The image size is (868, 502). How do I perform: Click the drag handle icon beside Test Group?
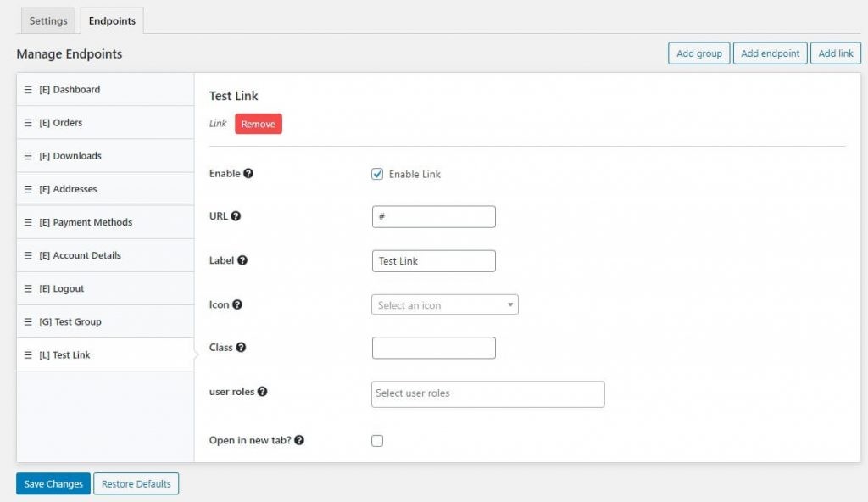coord(28,322)
